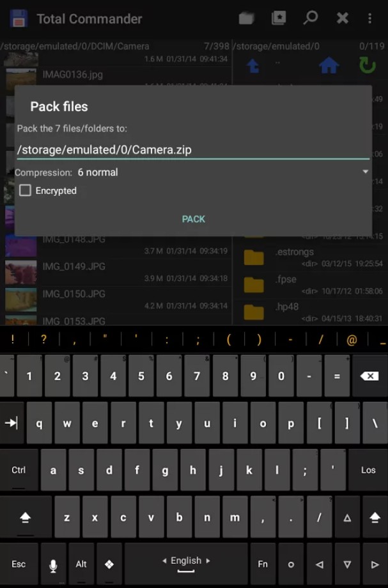Tap the search magnifier icon
388x588 pixels.
tap(311, 18)
